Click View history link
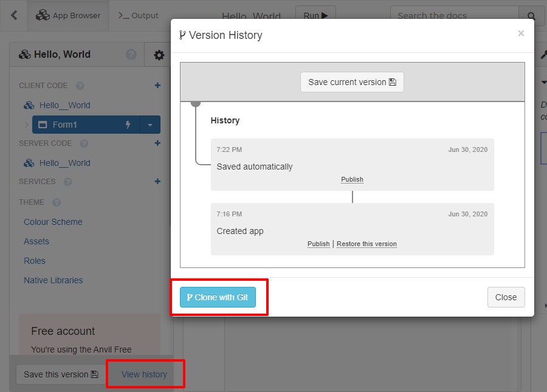The width and height of the screenshot is (547, 392). [x=144, y=374]
